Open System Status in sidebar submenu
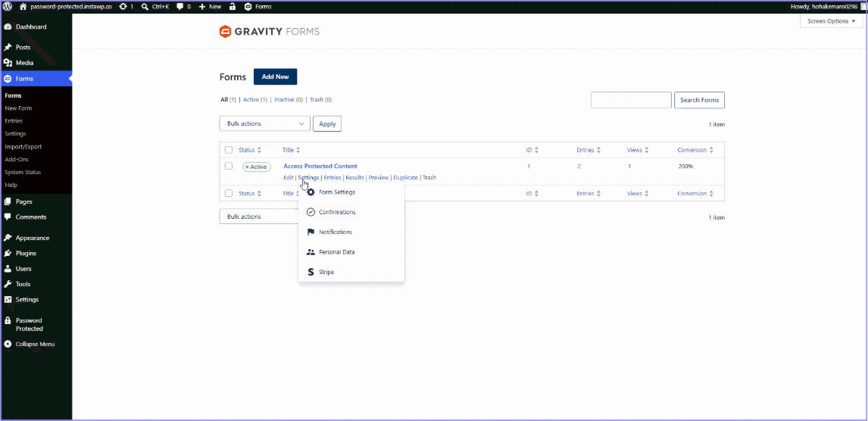 [23, 172]
